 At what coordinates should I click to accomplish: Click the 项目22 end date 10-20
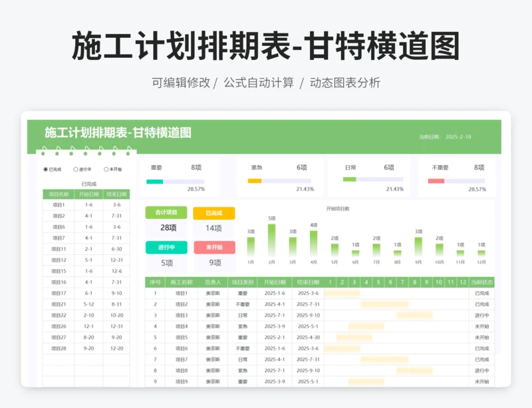pyautogui.click(x=116, y=315)
